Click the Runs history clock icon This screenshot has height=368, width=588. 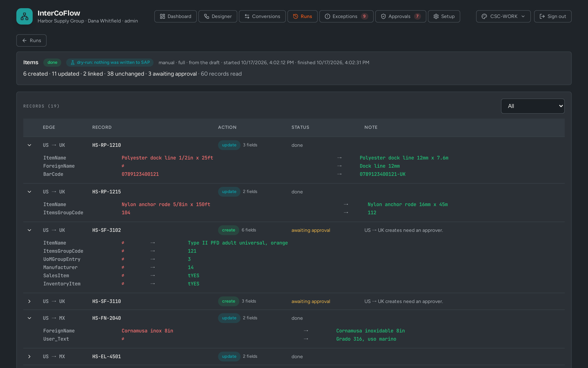point(295,16)
